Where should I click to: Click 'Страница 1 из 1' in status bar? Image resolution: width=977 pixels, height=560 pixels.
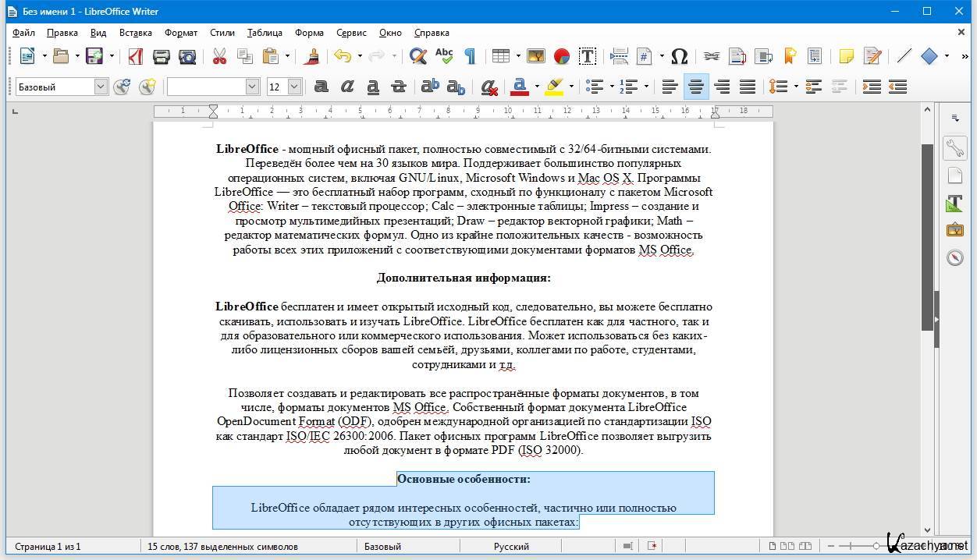[x=48, y=547]
